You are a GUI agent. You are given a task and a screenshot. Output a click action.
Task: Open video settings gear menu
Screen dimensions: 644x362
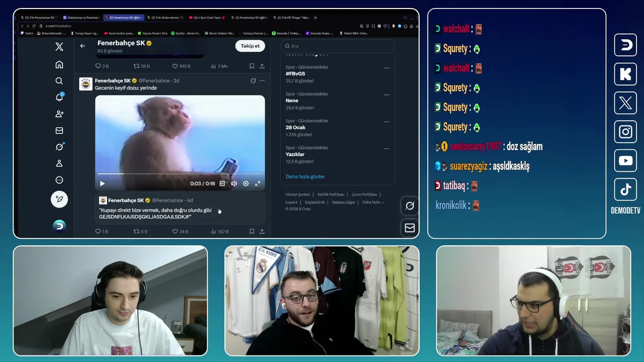[246, 184]
